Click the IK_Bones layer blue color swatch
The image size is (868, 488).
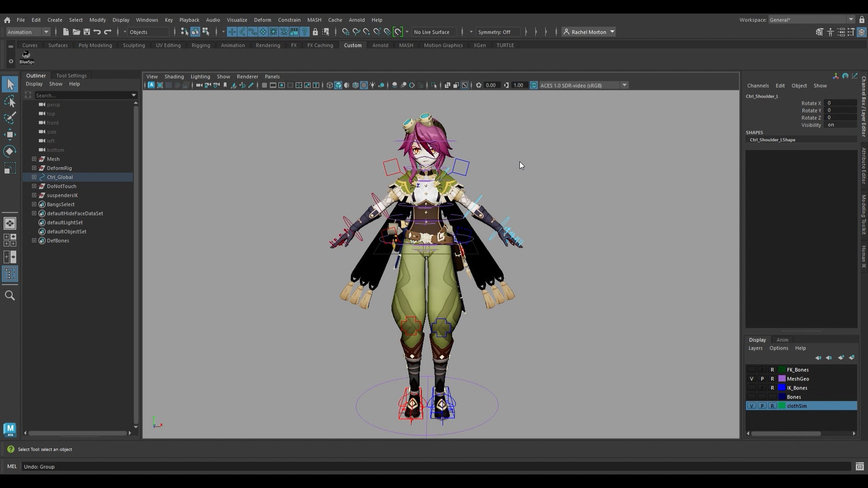point(782,388)
